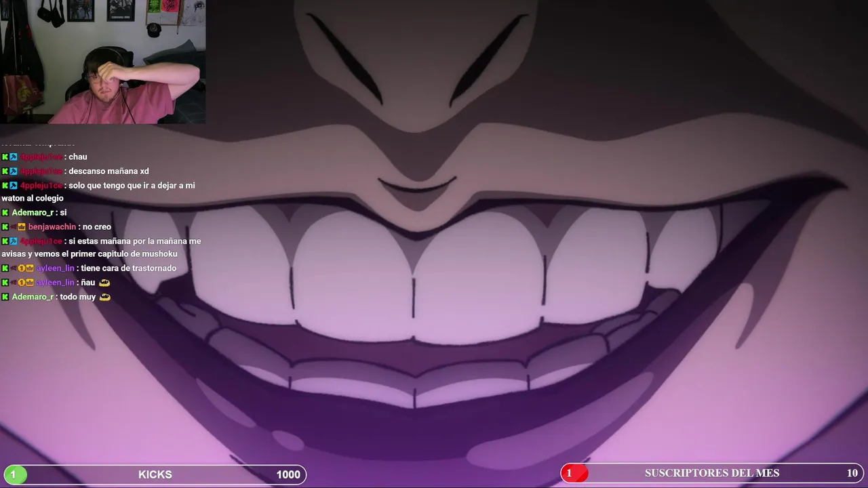Click the Kick badge next to 'Ademaro_r : si'

coord(5,213)
